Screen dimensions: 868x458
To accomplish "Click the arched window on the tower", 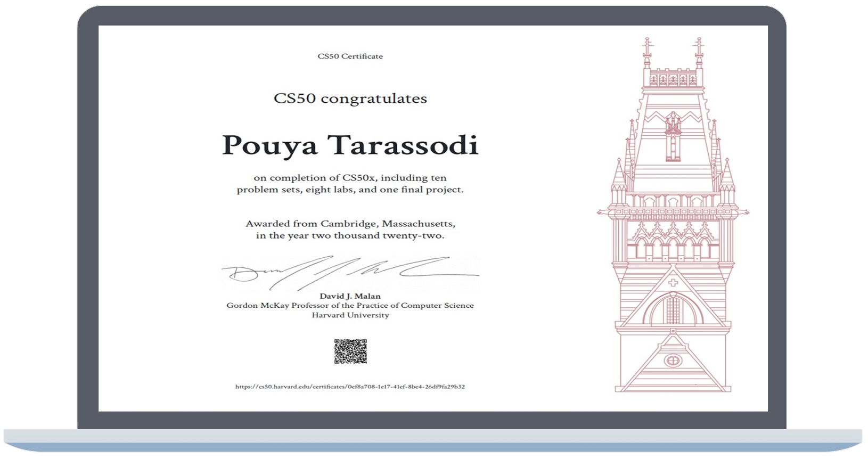I will [x=673, y=309].
